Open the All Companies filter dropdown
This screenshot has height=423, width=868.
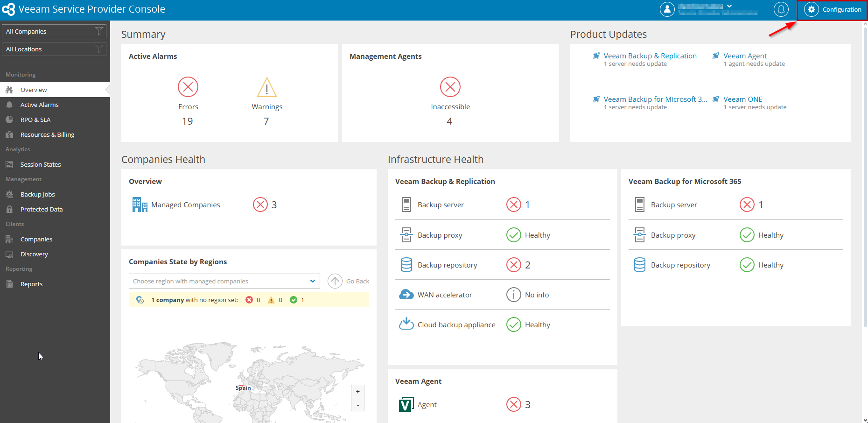pos(54,31)
